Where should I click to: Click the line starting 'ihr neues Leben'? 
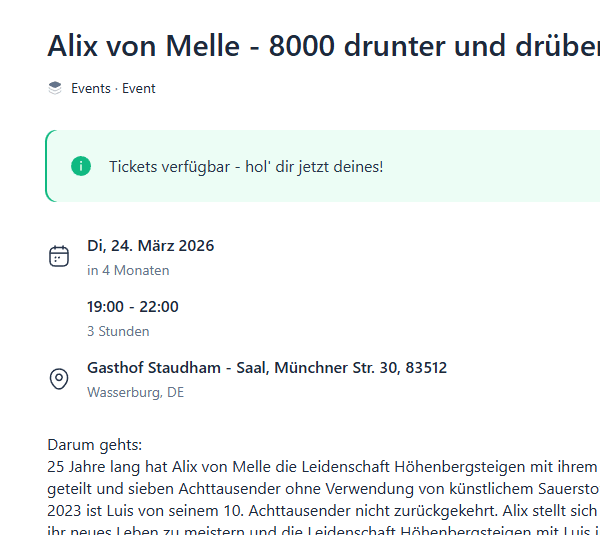322,528
